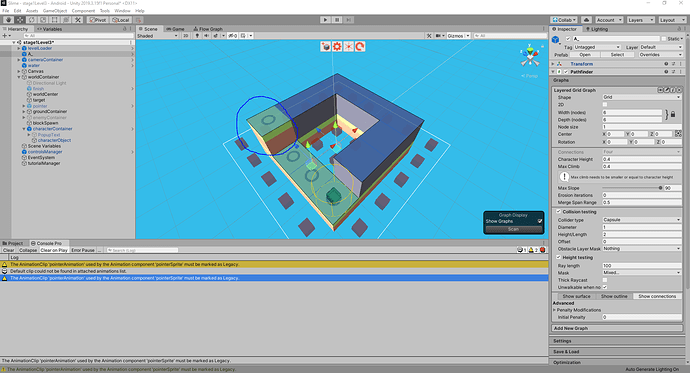
Task: Toggle the Show Graphs checkbox
Action: coord(540,221)
